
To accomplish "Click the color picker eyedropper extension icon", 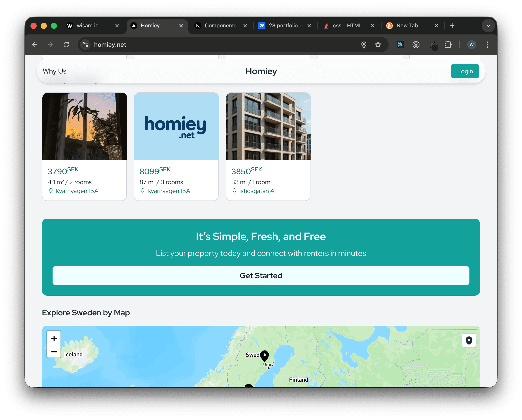I will point(433,45).
